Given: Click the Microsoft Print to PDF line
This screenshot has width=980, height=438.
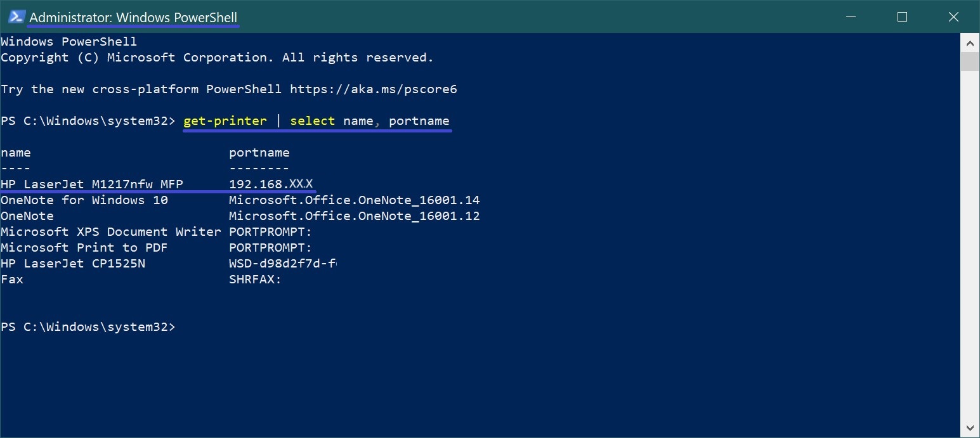Looking at the screenshot, I should pyautogui.click(x=157, y=248).
